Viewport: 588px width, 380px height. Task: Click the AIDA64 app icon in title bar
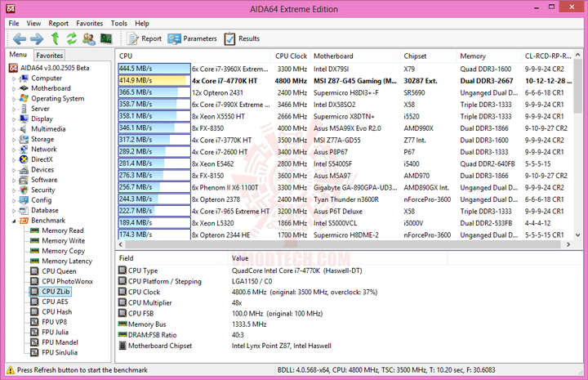coord(11,9)
